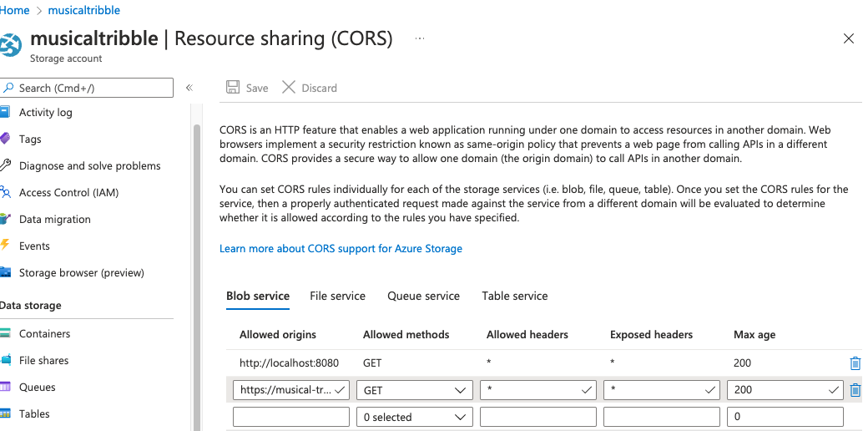Viewport: 868px width, 431px height.
Task: Open Activity log in the sidebar
Action: 45,113
